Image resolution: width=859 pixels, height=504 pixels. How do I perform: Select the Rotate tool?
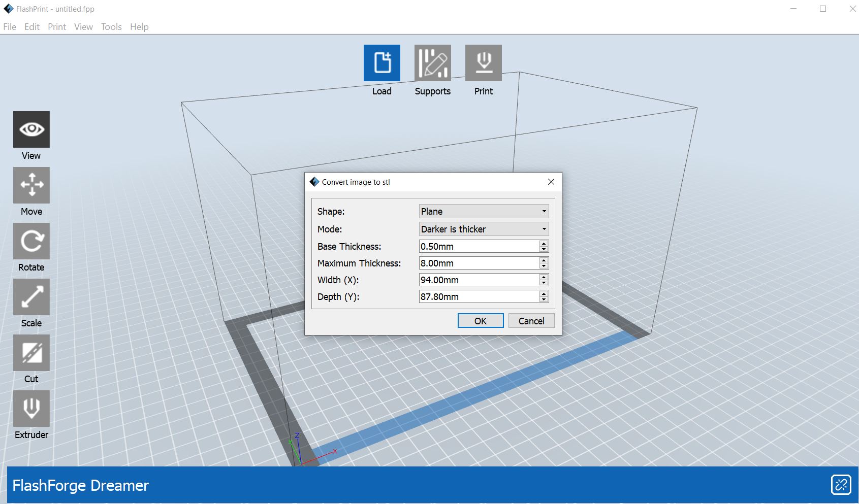click(x=31, y=241)
